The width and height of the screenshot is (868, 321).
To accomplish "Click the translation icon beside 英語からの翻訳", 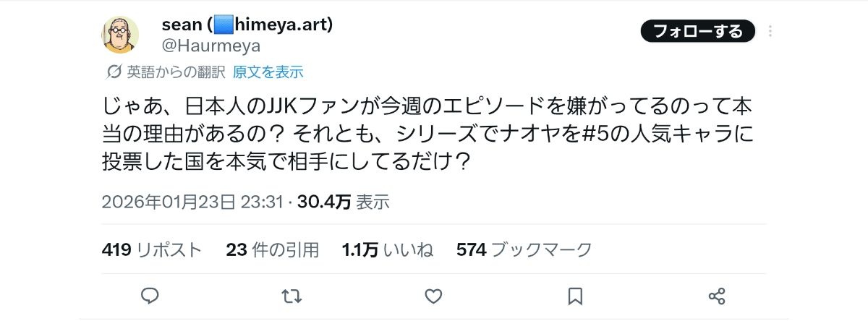I will [114, 72].
